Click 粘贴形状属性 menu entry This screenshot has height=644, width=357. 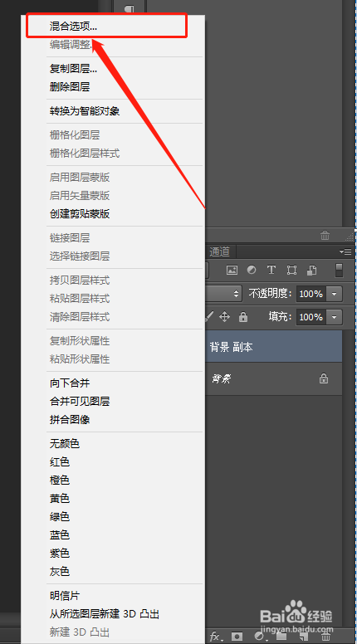80,359
